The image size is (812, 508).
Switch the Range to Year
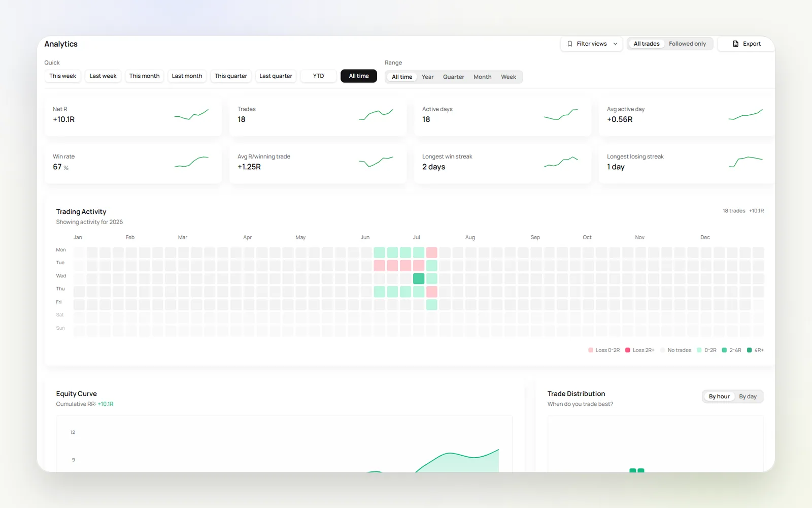(428, 77)
